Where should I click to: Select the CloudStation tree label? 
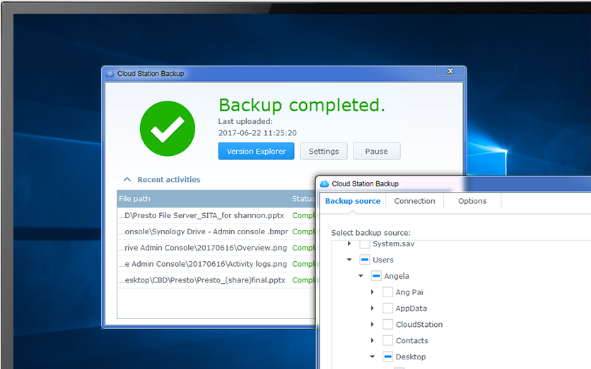pyautogui.click(x=419, y=325)
